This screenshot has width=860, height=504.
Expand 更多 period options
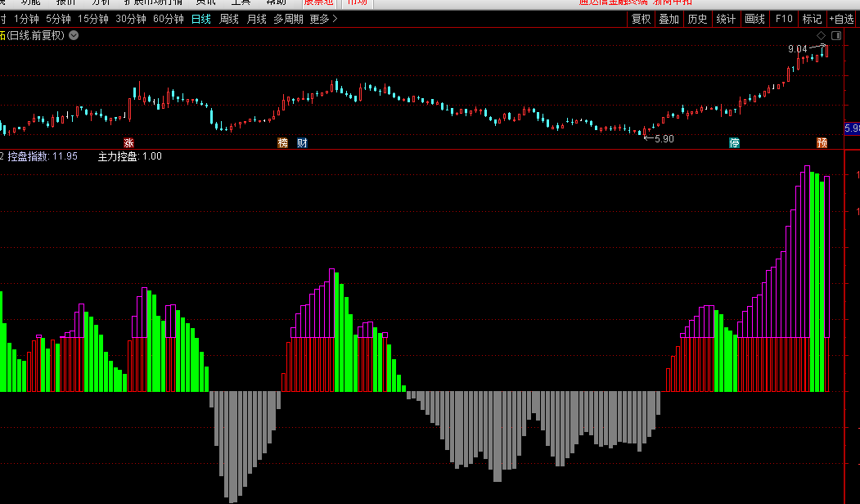pyautogui.click(x=323, y=19)
